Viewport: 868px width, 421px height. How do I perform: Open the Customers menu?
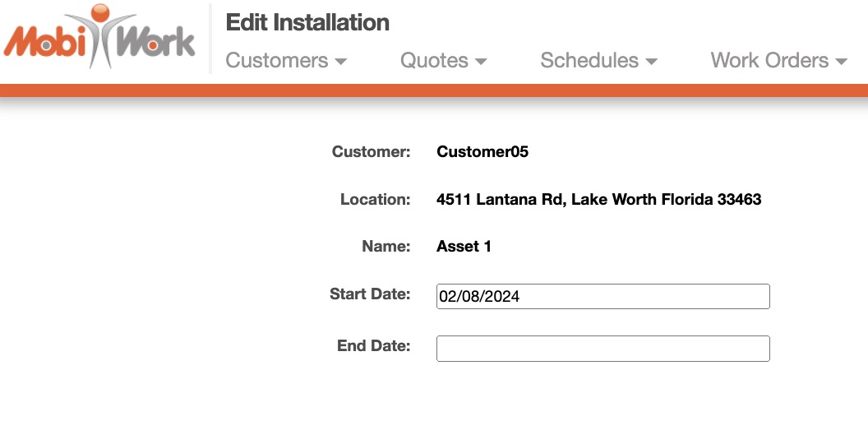[x=277, y=60]
